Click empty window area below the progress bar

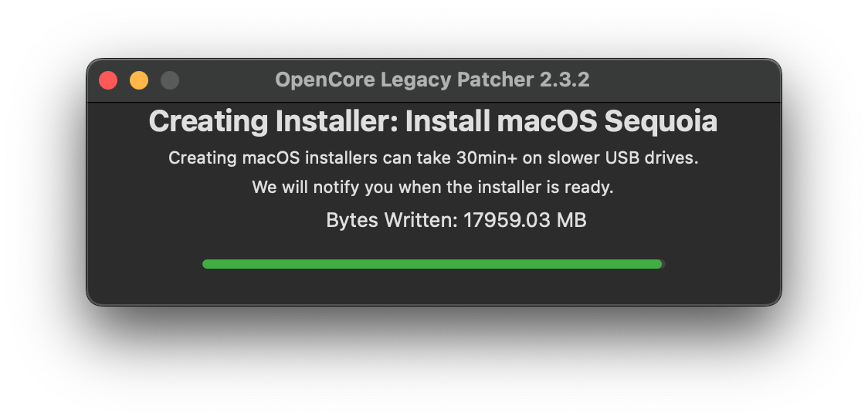(x=432, y=286)
